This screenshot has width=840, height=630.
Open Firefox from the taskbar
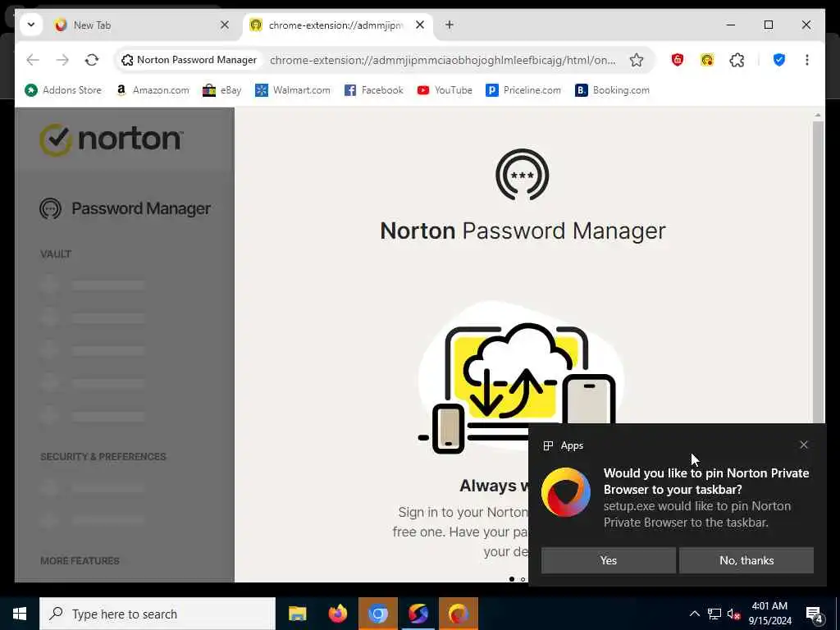[337, 614]
